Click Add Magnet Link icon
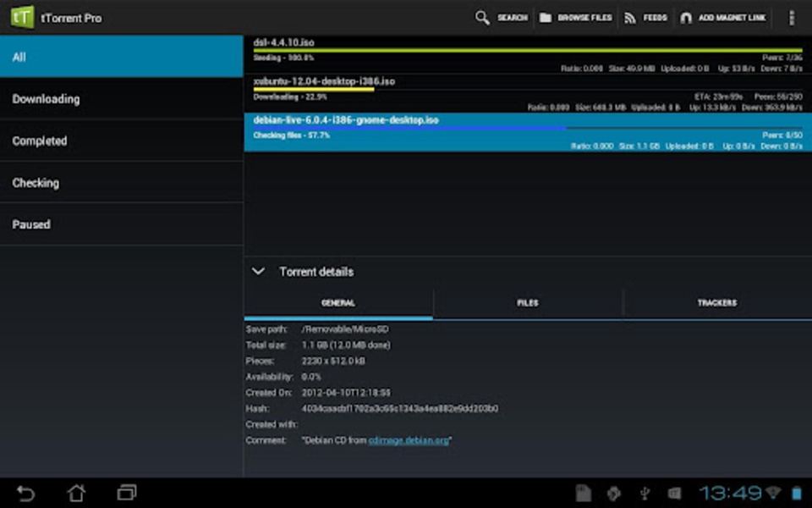 point(686,18)
